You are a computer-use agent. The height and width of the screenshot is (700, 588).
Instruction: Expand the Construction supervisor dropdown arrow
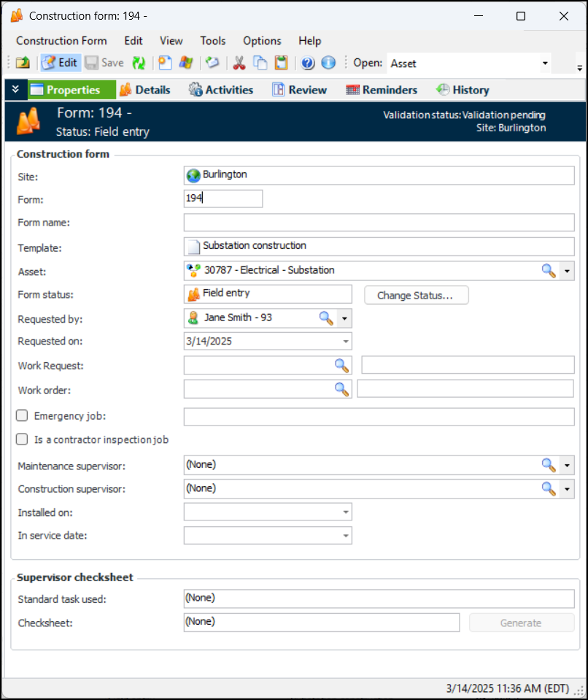(567, 489)
